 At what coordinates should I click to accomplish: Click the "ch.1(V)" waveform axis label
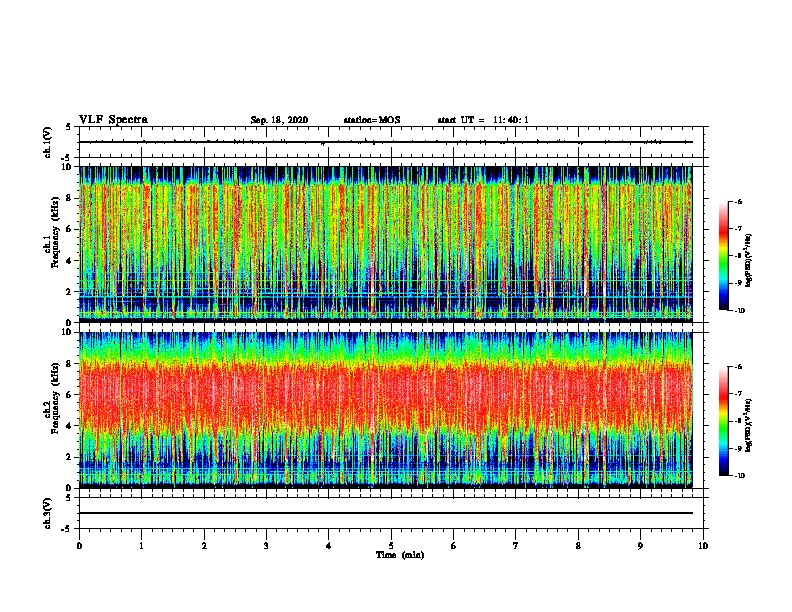(x=48, y=142)
